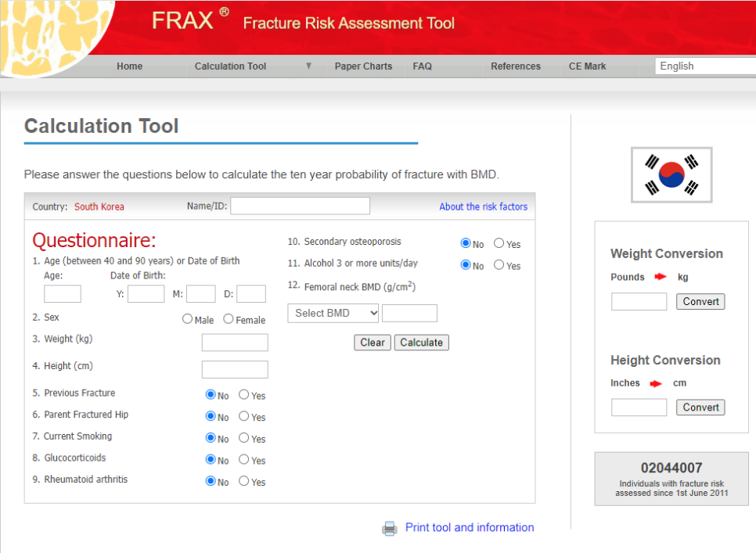
Task: Select Yes for Current Smoking
Action: click(244, 437)
